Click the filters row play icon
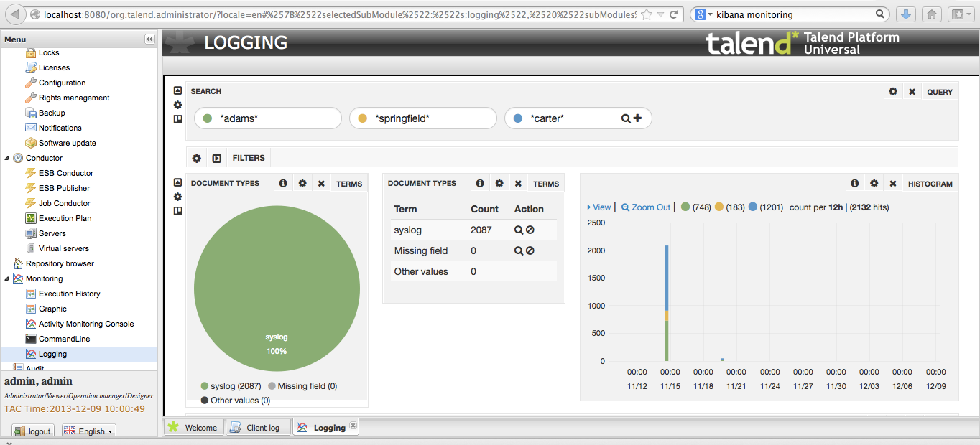 [x=216, y=158]
